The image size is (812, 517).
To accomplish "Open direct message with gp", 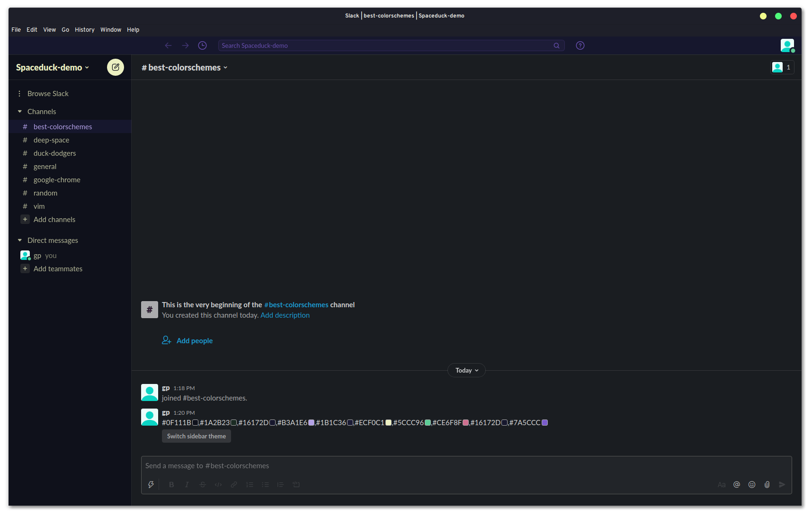I will click(70, 255).
